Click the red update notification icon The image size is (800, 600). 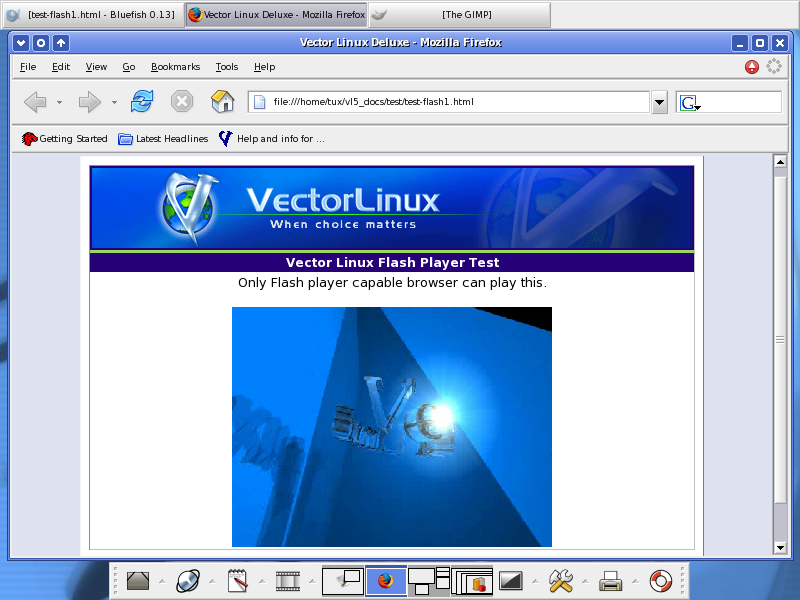click(x=752, y=67)
